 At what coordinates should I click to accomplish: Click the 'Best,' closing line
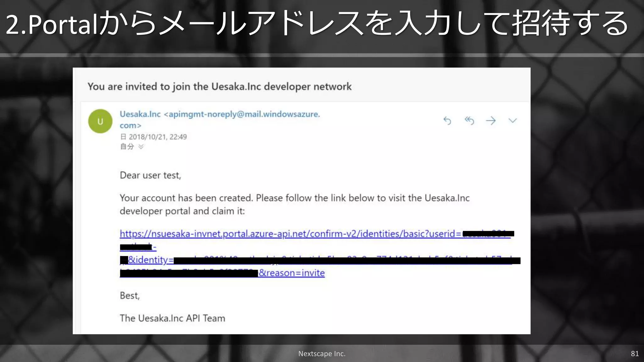pyautogui.click(x=130, y=295)
